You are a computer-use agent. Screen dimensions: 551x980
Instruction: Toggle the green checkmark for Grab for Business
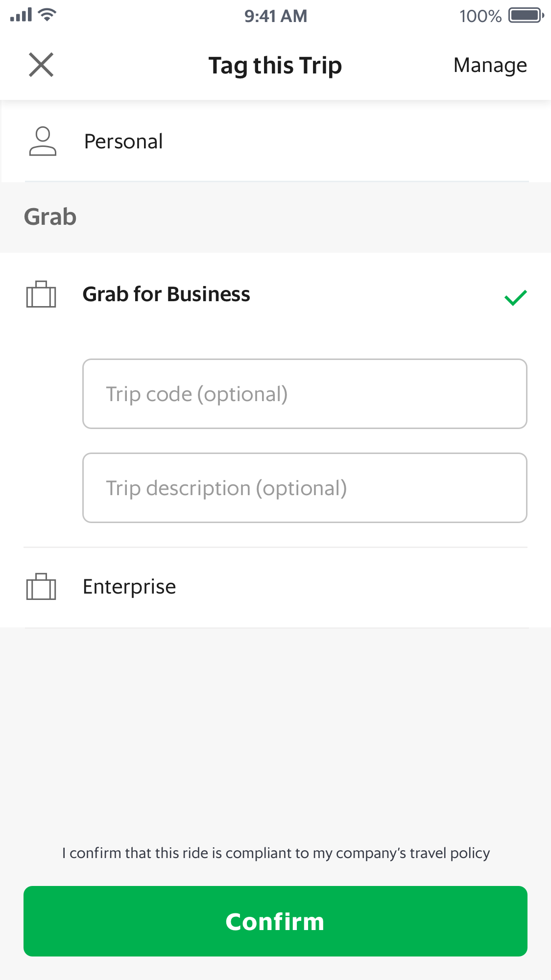click(x=515, y=297)
